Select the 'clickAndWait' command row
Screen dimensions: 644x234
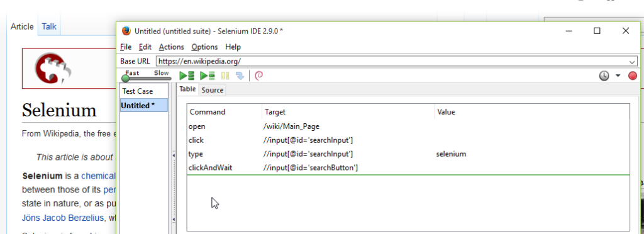408,167
